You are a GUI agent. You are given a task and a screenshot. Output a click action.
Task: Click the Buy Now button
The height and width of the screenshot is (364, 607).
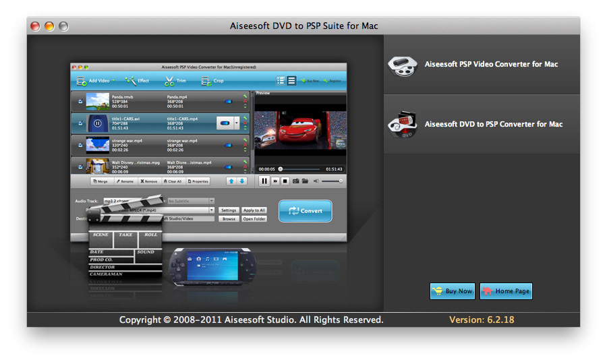click(452, 291)
